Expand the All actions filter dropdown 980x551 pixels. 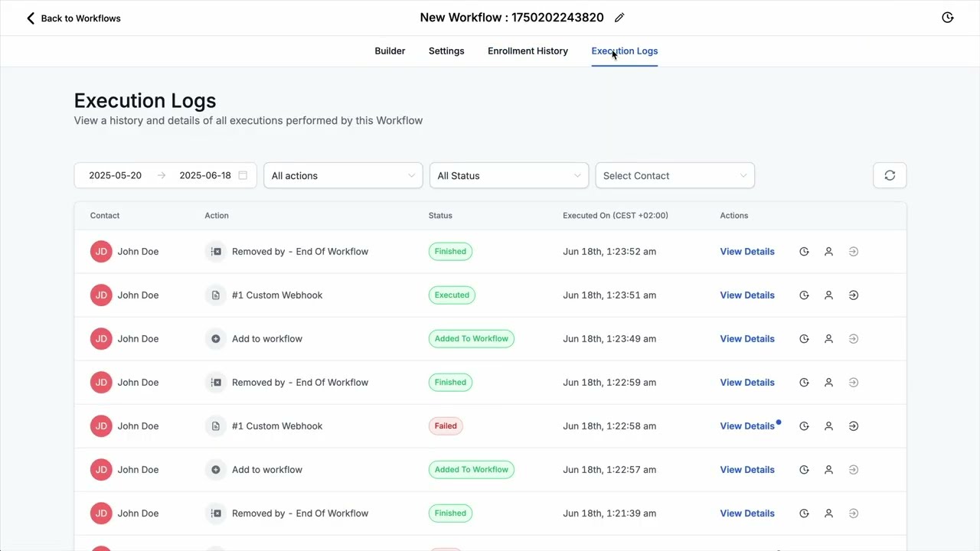click(343, 175)
